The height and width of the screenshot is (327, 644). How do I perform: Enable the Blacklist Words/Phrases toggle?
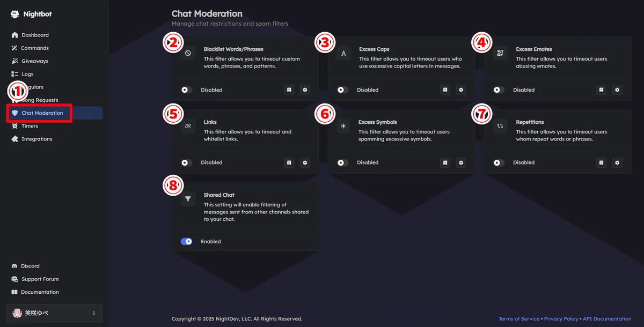pyautogui.click(x=186, y=90)
